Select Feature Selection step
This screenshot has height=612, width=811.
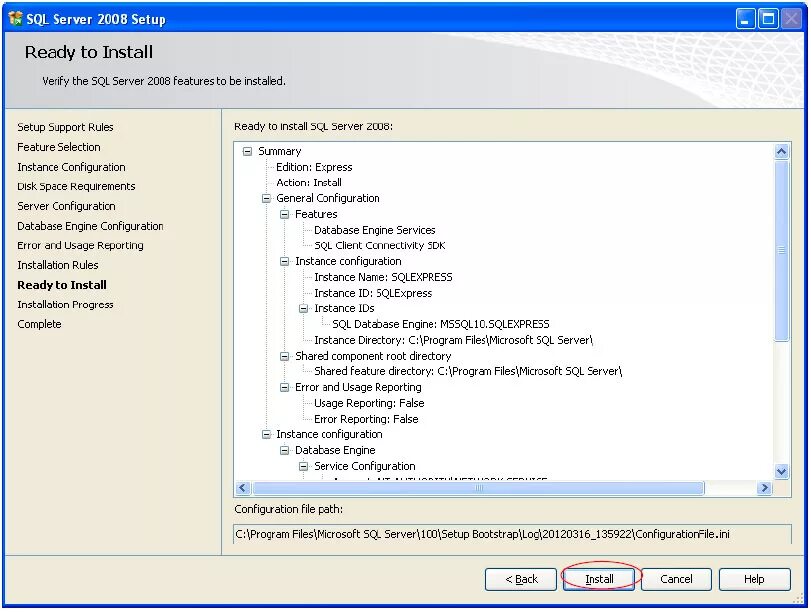(x=59, y=147)
